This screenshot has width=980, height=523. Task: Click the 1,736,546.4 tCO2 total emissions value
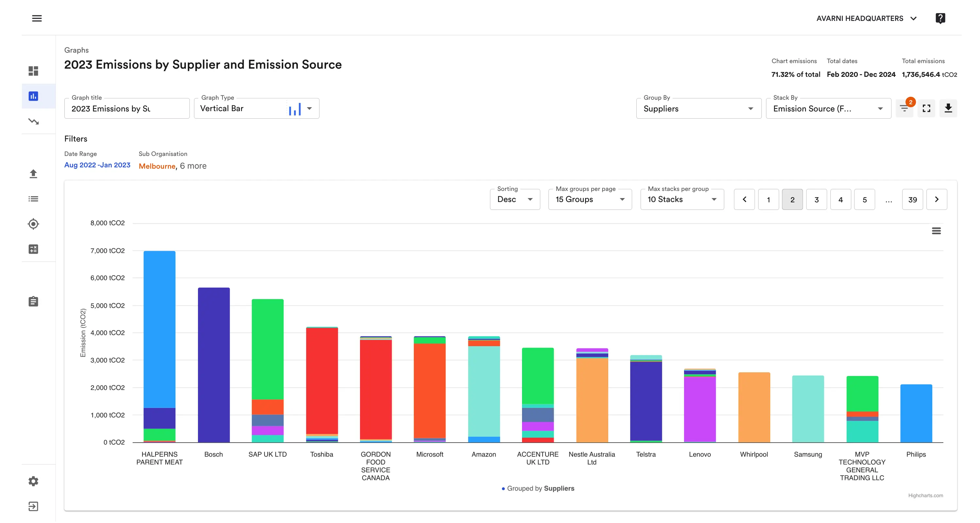[x=929, y=75]
